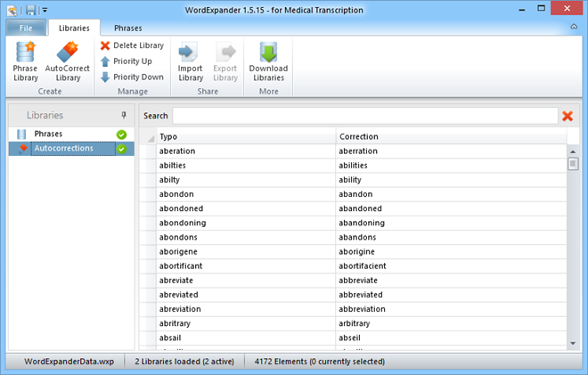Clear search with the red X icon
This screenshot has height=375, width=588.
click(568, 116)
